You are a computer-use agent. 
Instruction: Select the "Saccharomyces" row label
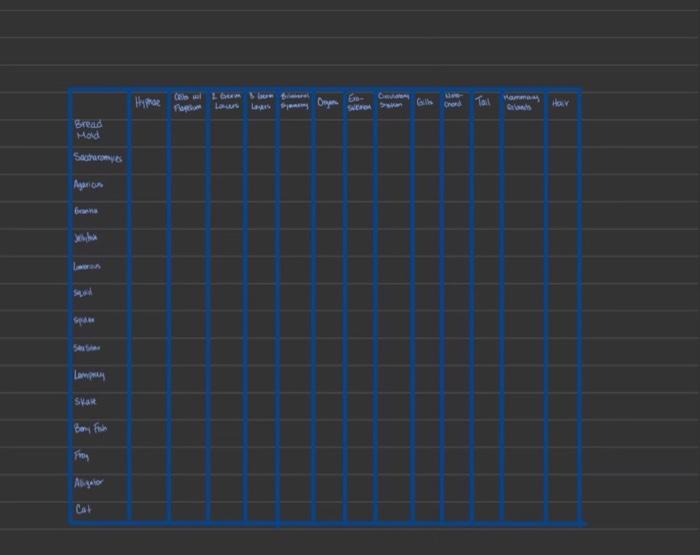98,157
